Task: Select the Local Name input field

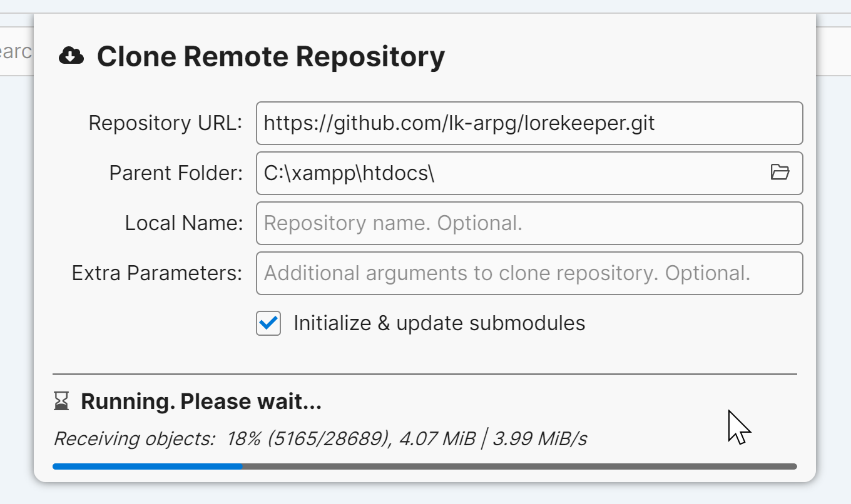Action: pos(529,223)
